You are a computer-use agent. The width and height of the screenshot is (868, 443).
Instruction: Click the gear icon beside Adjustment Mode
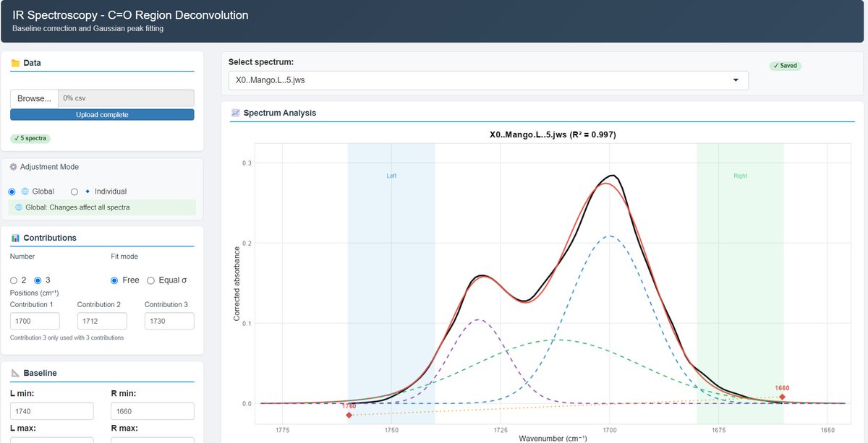[x=13, y=167]
